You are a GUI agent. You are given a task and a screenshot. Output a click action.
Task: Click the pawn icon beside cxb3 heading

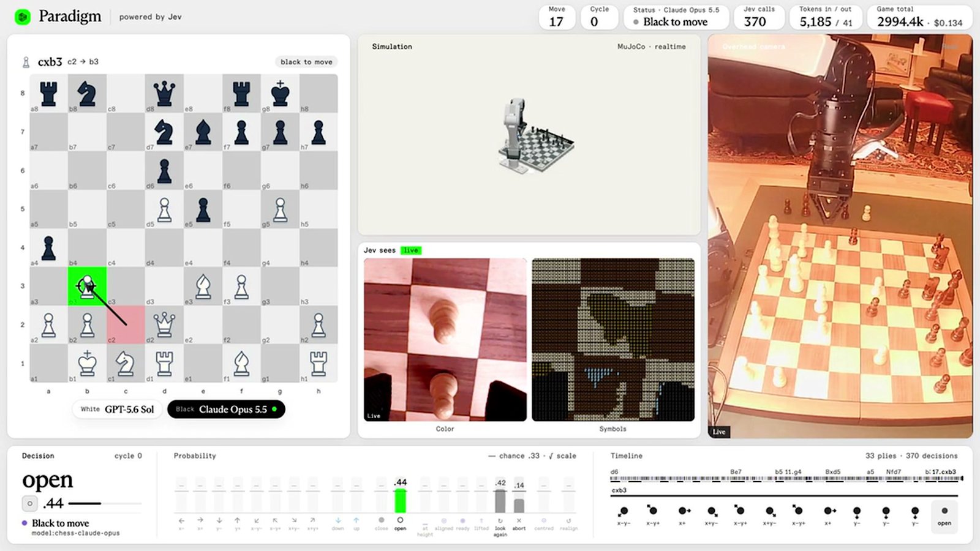26,62
